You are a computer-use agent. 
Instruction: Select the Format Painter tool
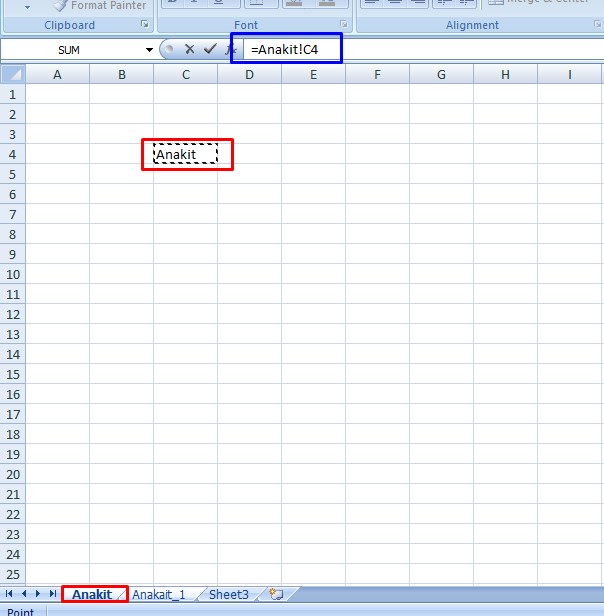(99, 6)
